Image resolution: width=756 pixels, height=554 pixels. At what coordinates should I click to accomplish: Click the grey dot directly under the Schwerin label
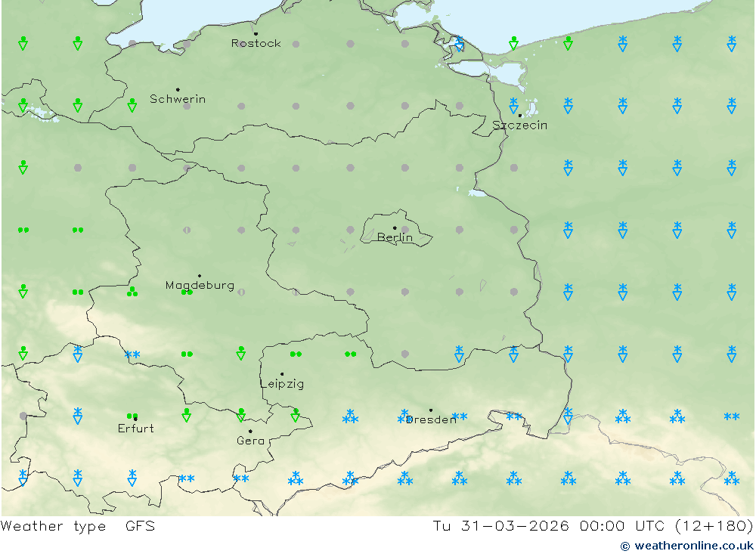coord(187,106)
